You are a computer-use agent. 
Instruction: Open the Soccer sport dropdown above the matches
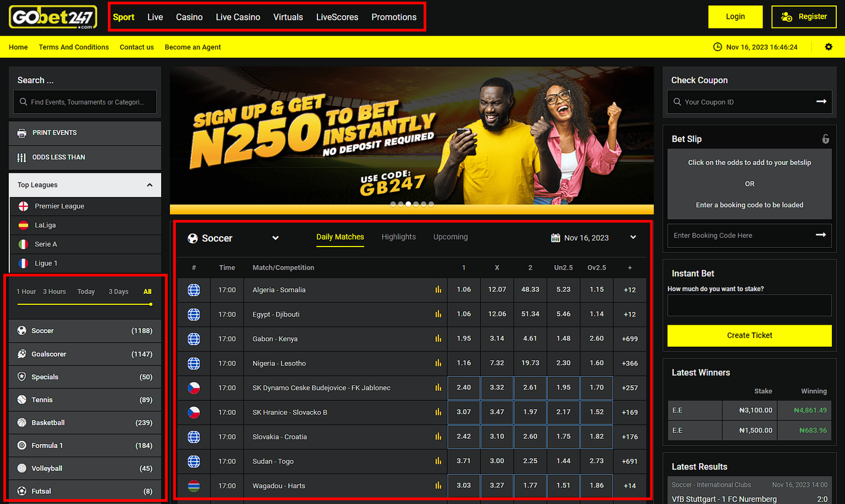point(275,238)
